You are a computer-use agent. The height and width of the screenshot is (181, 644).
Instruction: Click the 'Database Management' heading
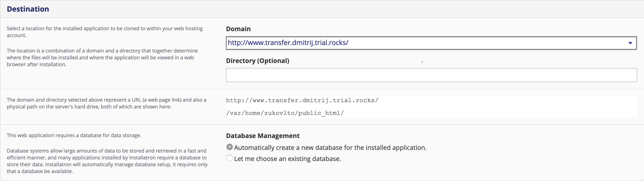263,136
